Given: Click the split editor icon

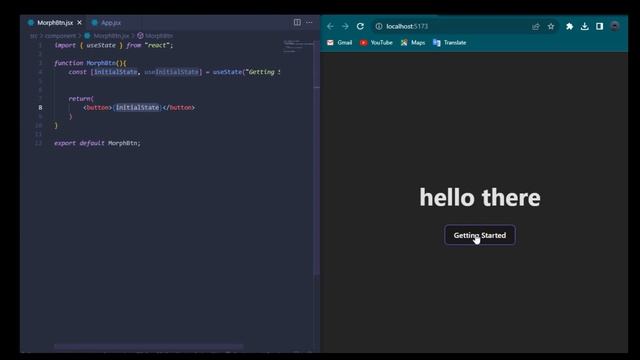Looking at the screenshot, I should [x=297, y=22].
